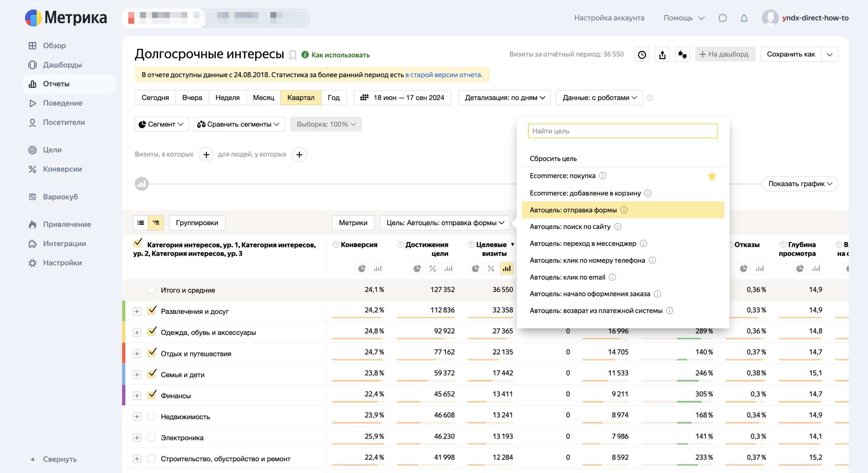Select the Месяц period tab

click(263, 98)
